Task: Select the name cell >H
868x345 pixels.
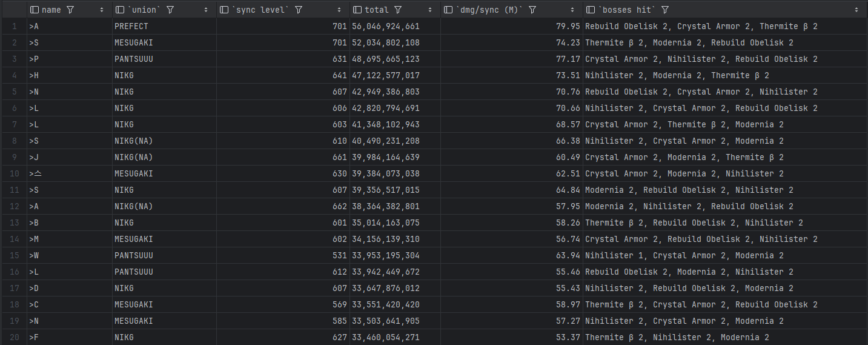Action: pyautogui.click(x=70, y=76)
